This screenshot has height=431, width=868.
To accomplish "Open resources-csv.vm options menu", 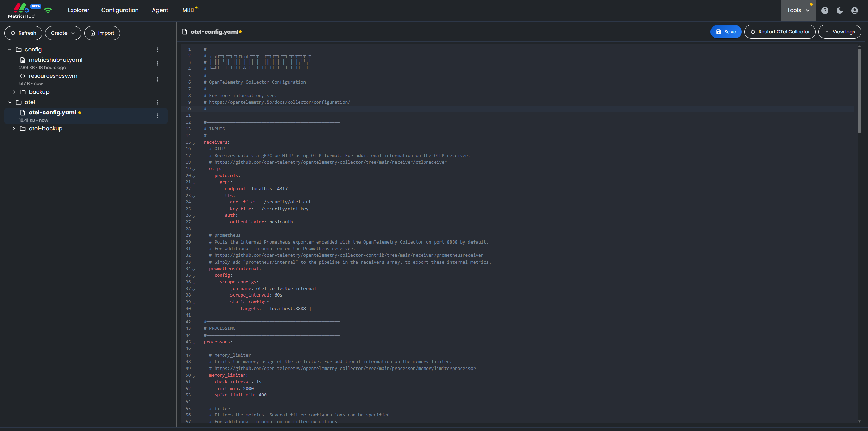I will [158, 79].
